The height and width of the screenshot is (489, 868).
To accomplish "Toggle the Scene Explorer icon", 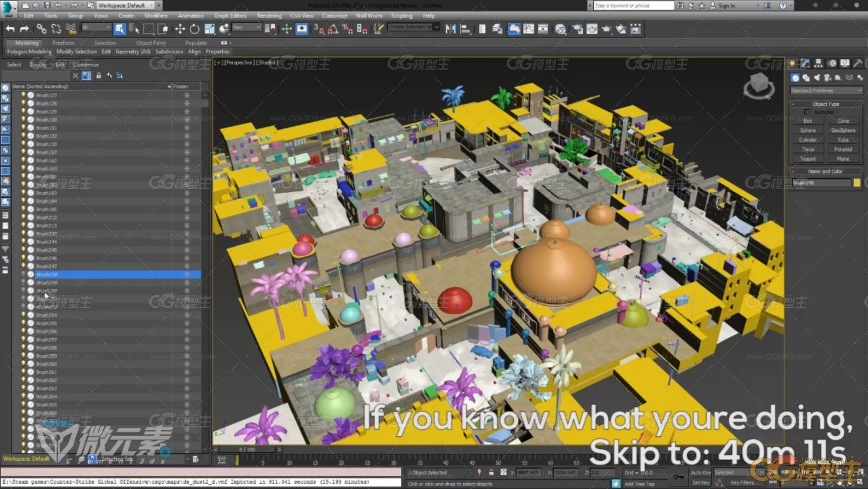I will (482, 29).
